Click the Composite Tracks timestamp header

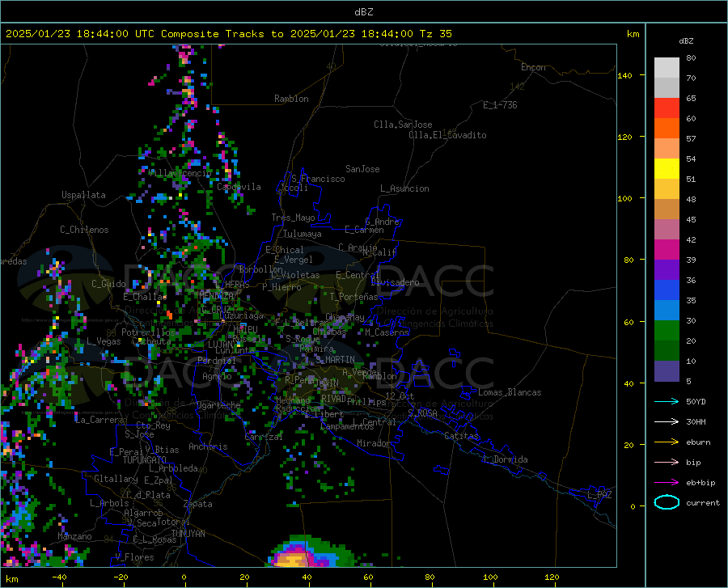point(228,34)
